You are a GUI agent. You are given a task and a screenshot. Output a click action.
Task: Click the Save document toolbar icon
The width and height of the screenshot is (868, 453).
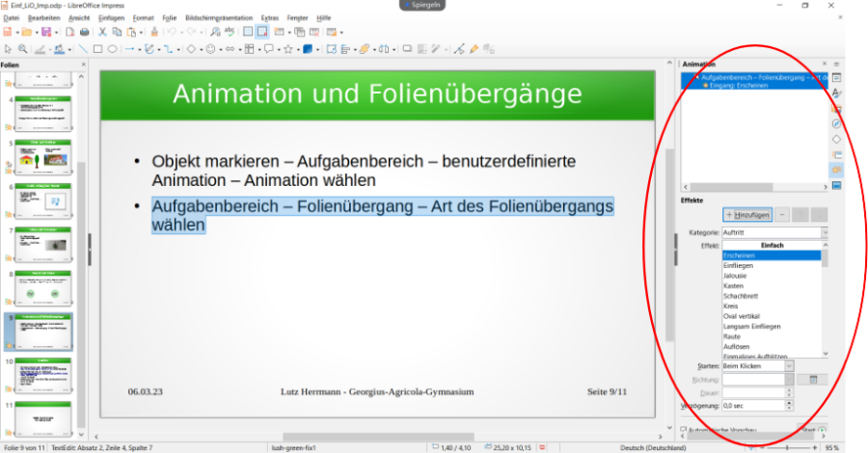(45, 32)
